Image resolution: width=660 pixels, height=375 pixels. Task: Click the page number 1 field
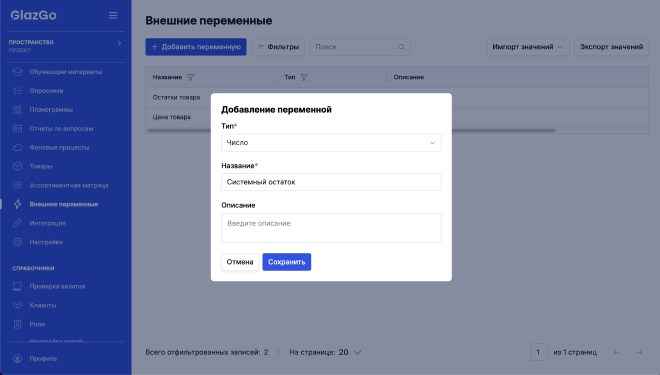coord(539,352)
